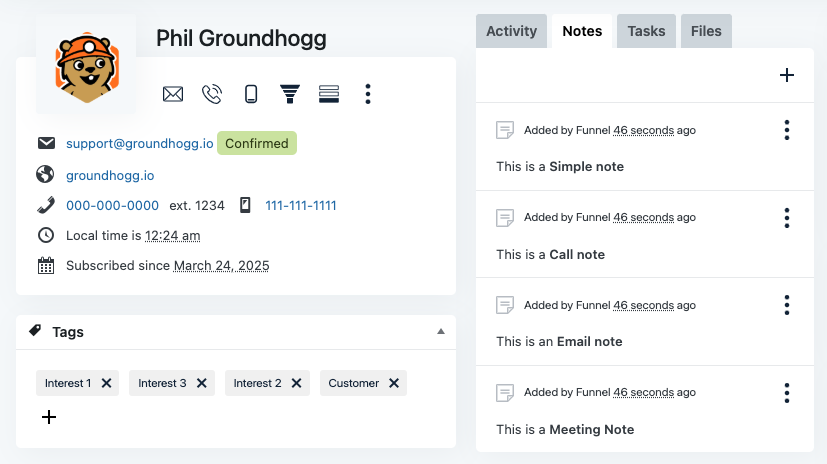Viewport: 827px width, 464px height.
Task: Click the Phil Groundhogg contact name
Action: click(242, 39)
